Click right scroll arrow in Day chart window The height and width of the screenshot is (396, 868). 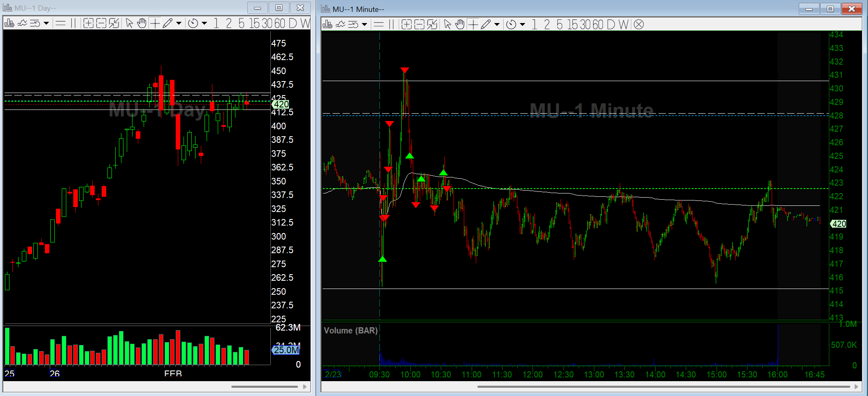point(305,387)
